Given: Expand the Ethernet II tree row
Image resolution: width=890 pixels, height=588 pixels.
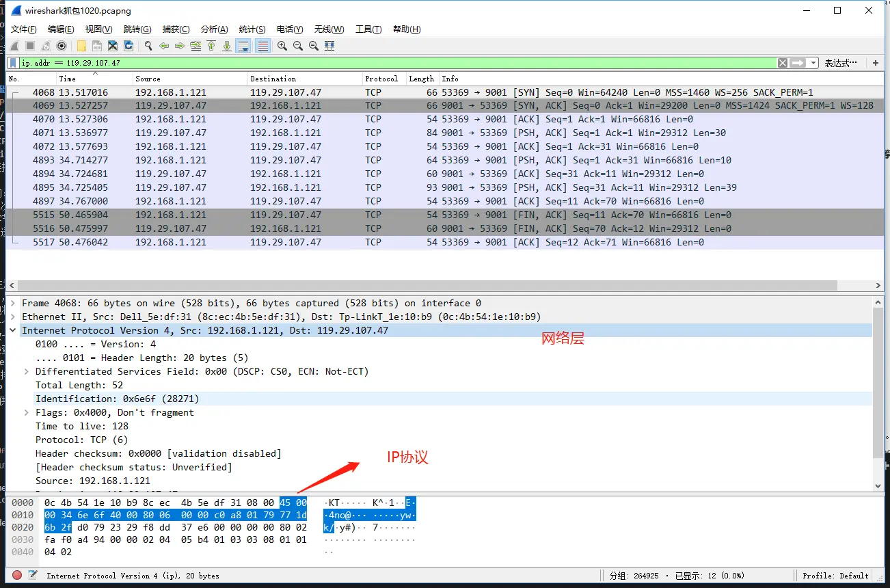Looking at the screenshot, I should [13, 317].
